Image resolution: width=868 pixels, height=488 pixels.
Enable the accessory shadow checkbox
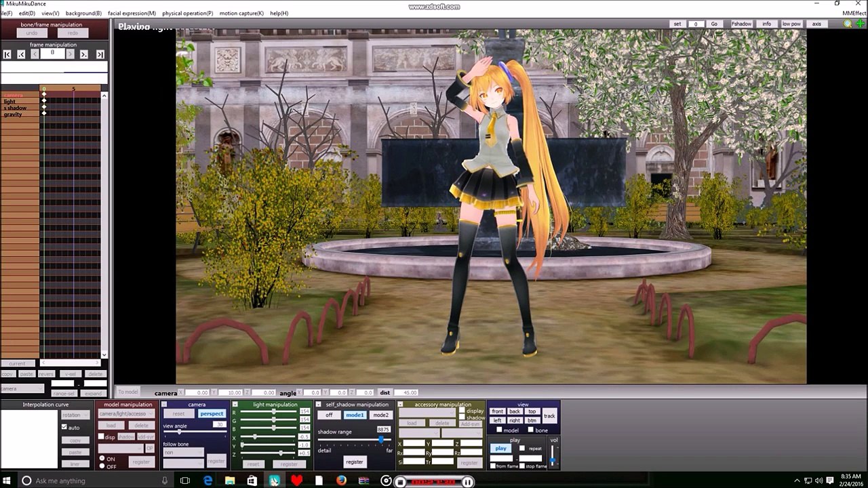[x=462, y=418]
